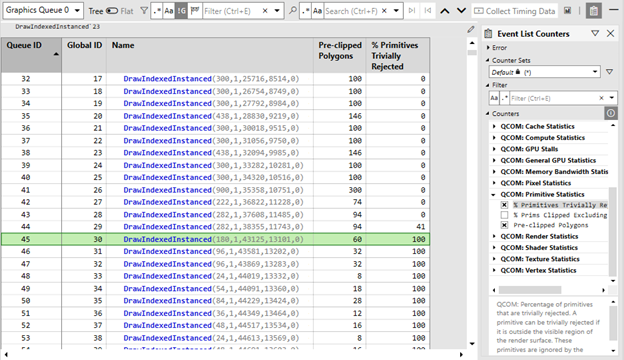Screen dimensions: 624x360
Task: Click the pencil edit icon above table
Action: coord(471,29)
